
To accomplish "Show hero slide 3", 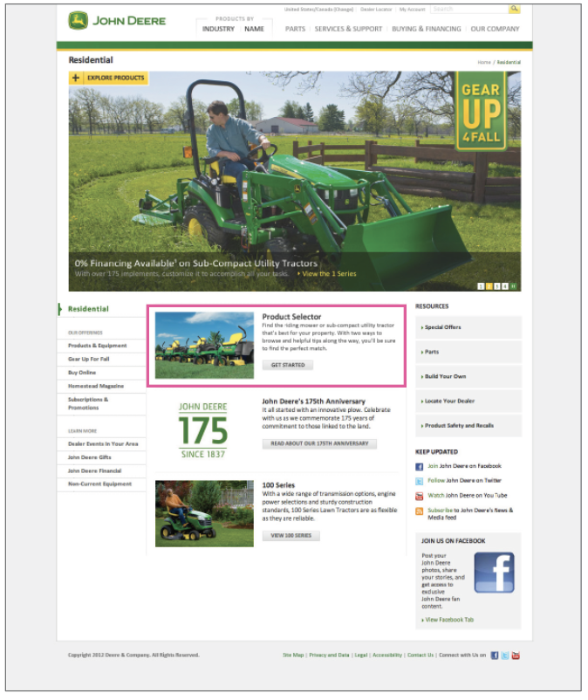I will pos(497,286).
